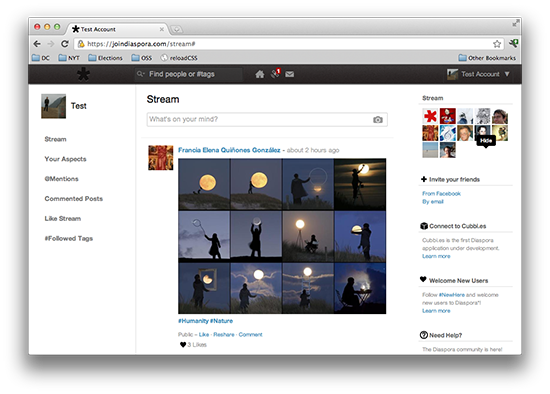This screenshot has height=394, width=550.
Task: Click the red asterisk avatar thumbnail
Action: [x=430, y=116]
